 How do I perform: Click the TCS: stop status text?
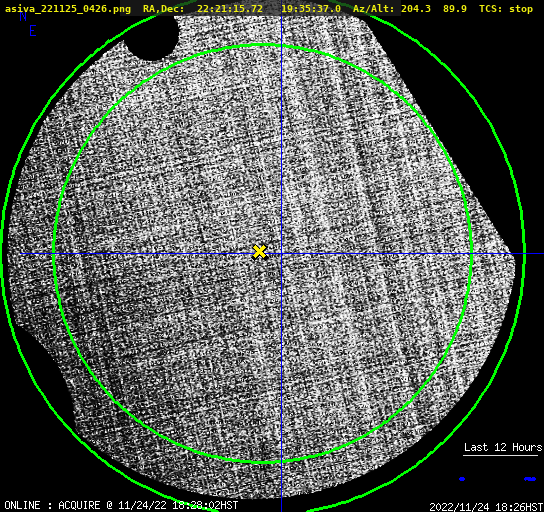pos(506,9)
